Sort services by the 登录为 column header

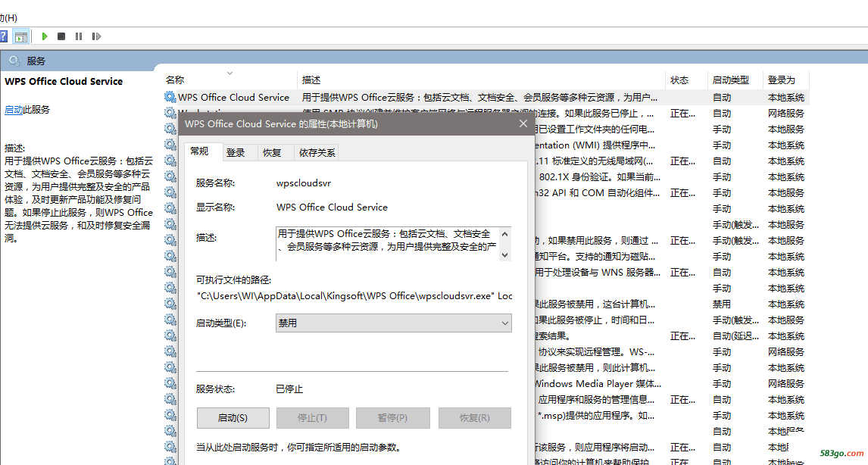[x=781, y=80]
